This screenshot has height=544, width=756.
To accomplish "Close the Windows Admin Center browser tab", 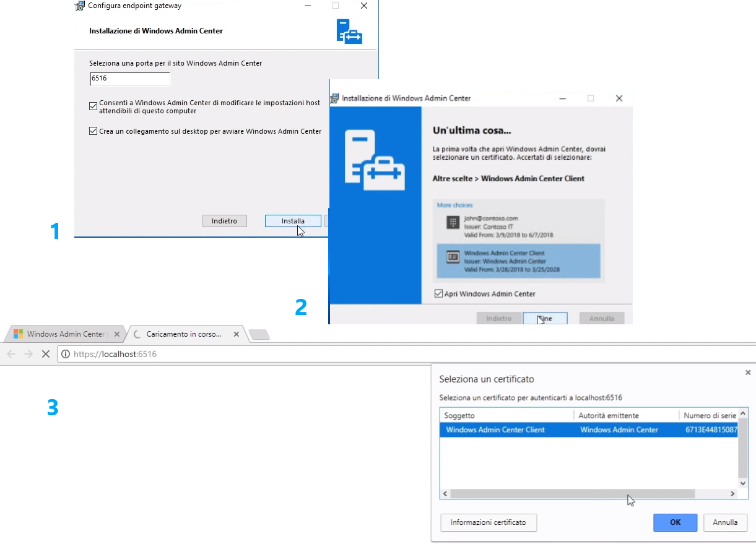I will coord(117,334).
